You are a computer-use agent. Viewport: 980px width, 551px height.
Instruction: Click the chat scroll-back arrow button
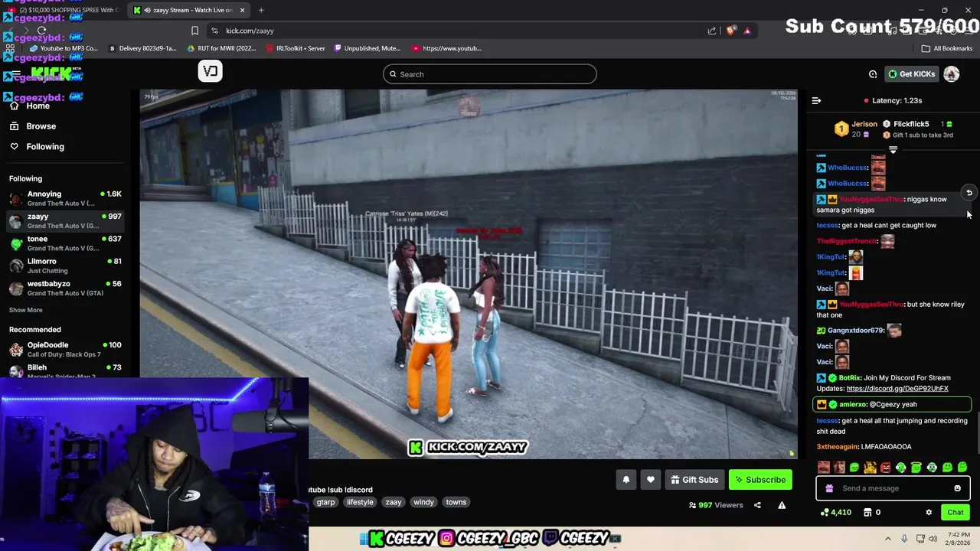click(969, 193)
